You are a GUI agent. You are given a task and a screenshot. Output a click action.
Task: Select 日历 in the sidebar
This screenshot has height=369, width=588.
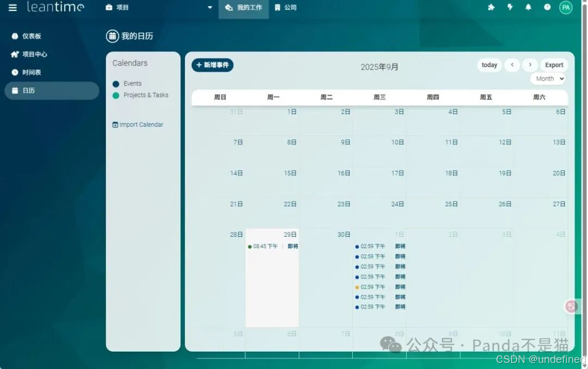coord(52,90)
